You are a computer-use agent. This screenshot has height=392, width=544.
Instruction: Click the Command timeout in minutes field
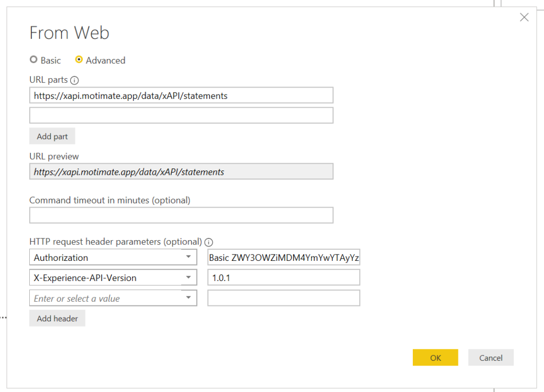[x=181, y=215]
